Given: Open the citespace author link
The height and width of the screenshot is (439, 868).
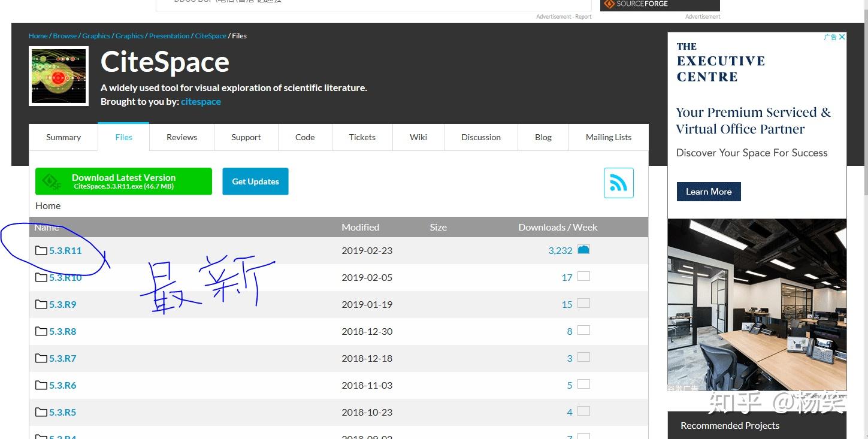Looking at the screenshot, I should (x=201, y=102).
